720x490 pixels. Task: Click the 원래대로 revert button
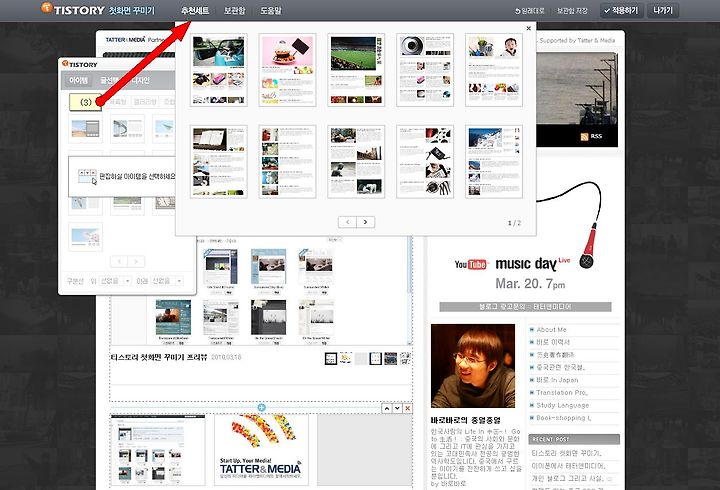tap(529, 11)
